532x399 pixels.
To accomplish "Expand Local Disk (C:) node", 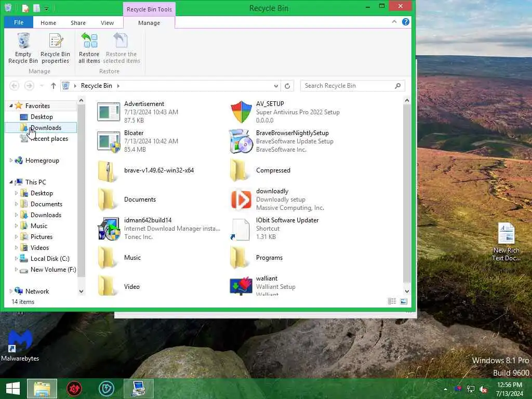I will pyautogui.click(x=16, y=259).
